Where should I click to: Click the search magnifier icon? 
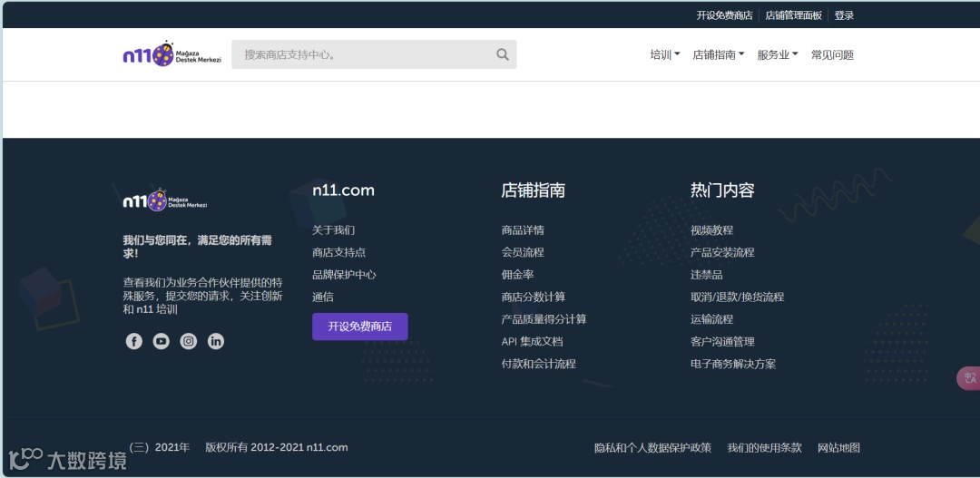tap(503, 55)
